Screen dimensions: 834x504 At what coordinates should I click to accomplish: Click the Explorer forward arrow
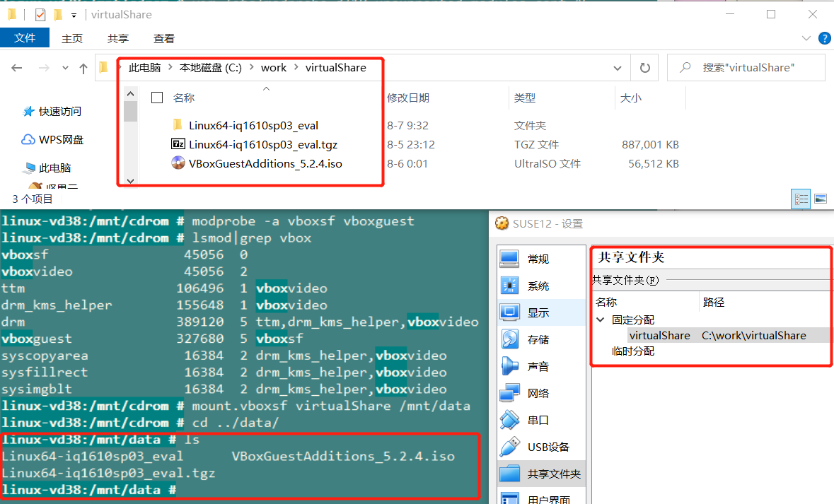coord(44,68)
